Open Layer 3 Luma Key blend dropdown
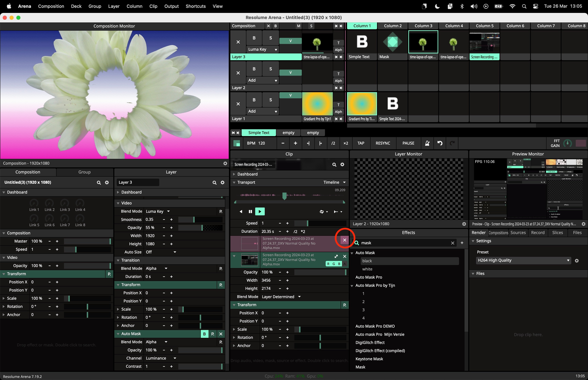 pyautogui.click(x=263, y=49)
